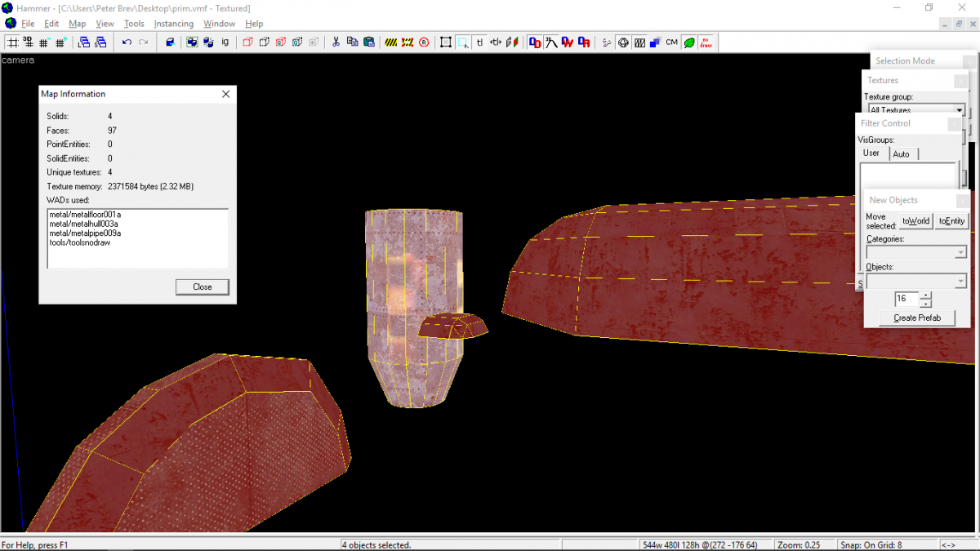The height and width of the screenshot is (551, 980).
Task: Toggle texture lock with the tl icon
Action: point(479,42)
